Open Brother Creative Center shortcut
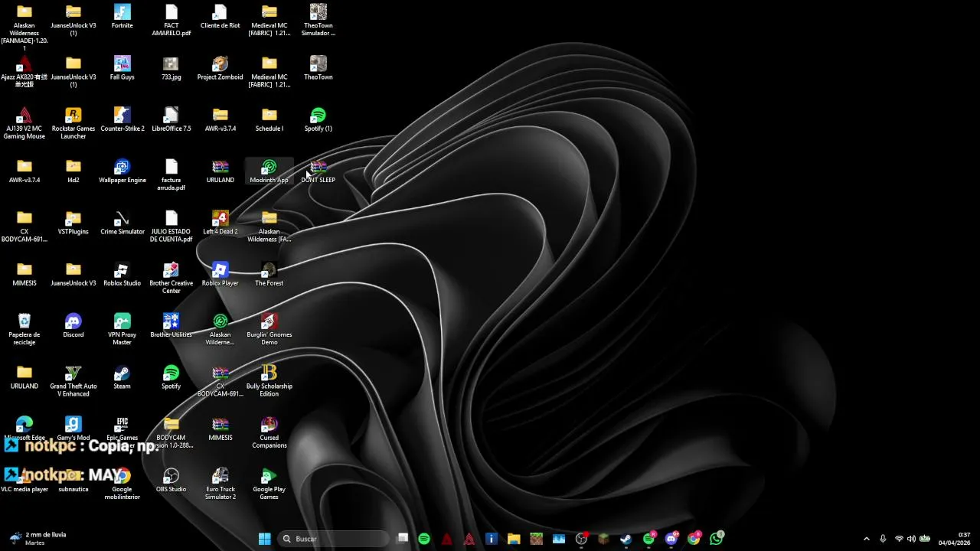 [171, 278]
